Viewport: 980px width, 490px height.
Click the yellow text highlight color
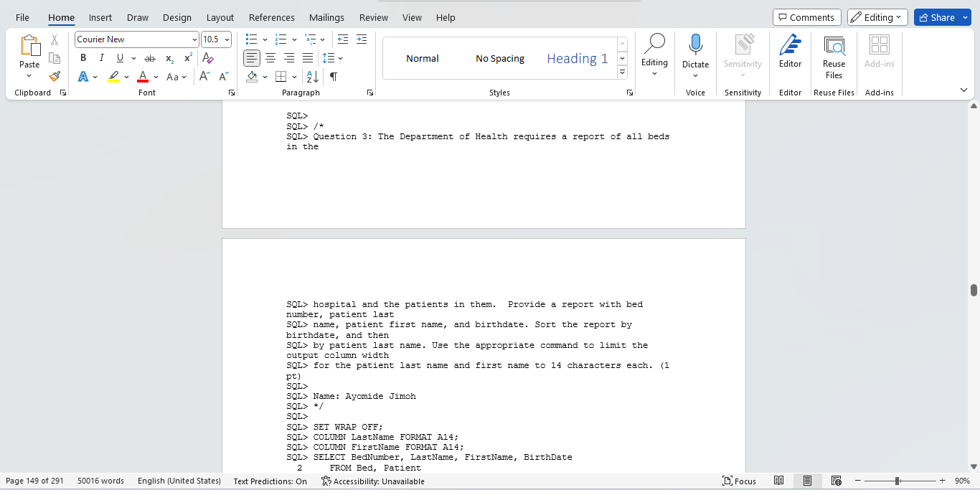113,77
